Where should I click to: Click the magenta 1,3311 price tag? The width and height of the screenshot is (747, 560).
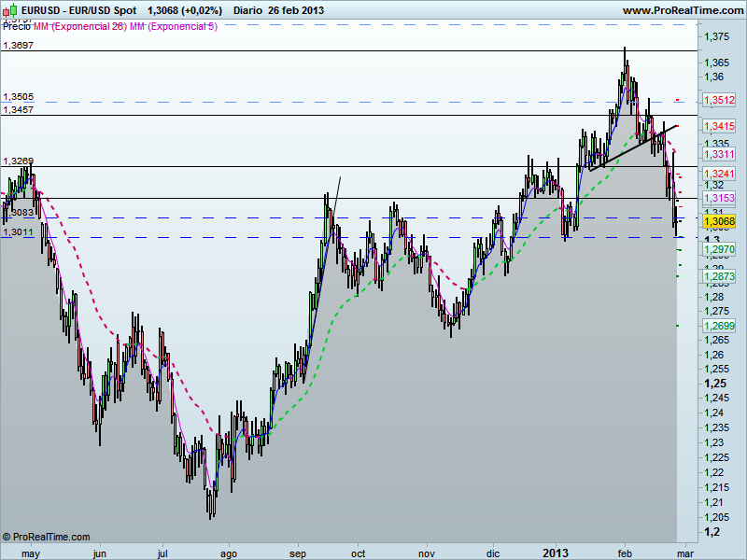click(719, 154)
